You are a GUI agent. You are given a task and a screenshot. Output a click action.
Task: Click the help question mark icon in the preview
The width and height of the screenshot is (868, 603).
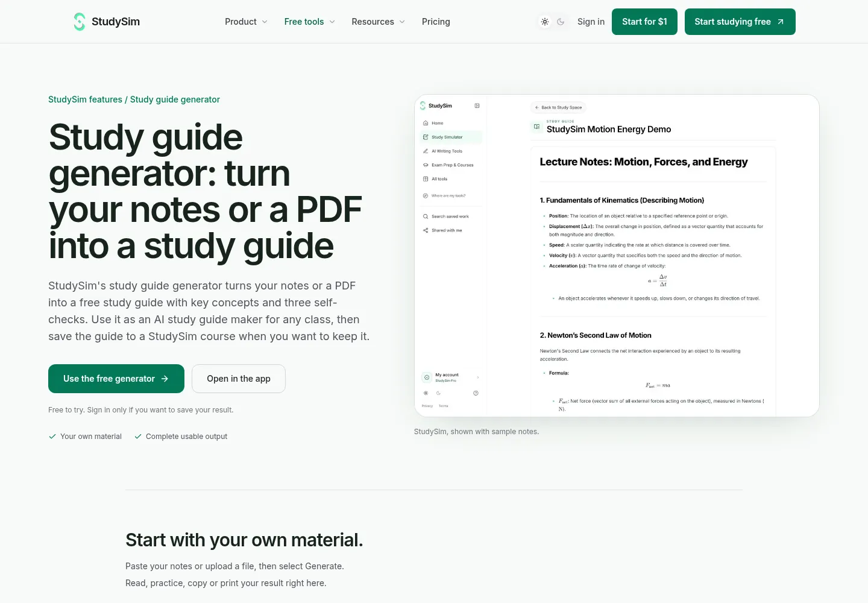(476, 393)
